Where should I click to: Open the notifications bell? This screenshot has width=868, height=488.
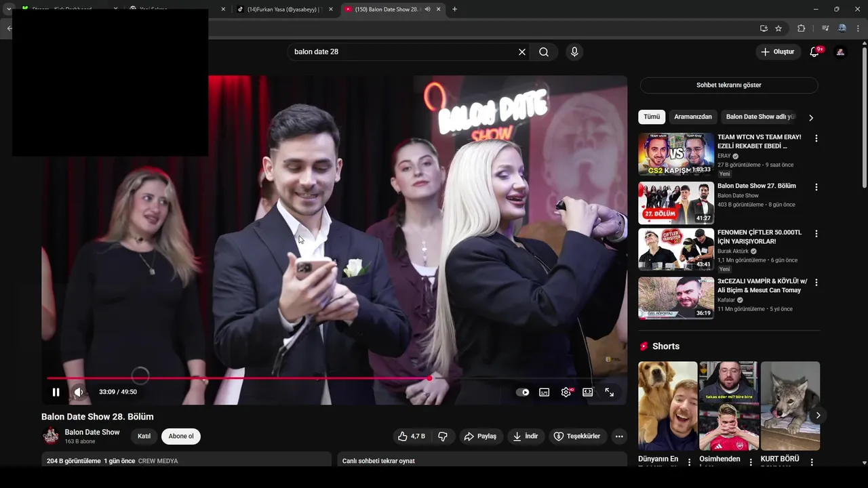click(814, 52)
